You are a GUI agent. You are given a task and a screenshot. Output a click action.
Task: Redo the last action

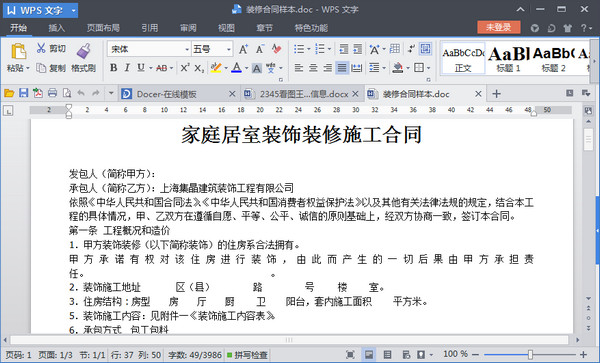pos(96,93)
